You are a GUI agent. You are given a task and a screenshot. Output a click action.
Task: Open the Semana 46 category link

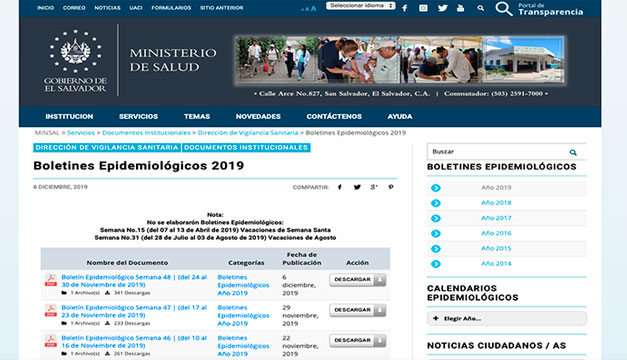click(243, 346)
